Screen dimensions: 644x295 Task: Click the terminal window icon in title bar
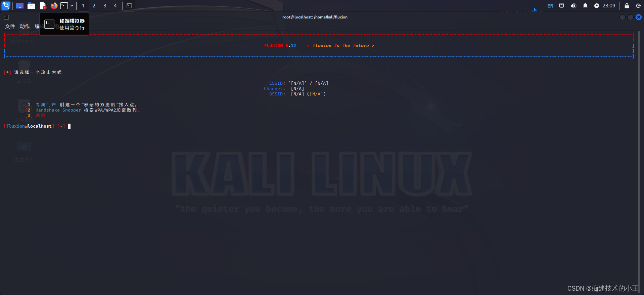pyautogui.click(x=6, y=17)
